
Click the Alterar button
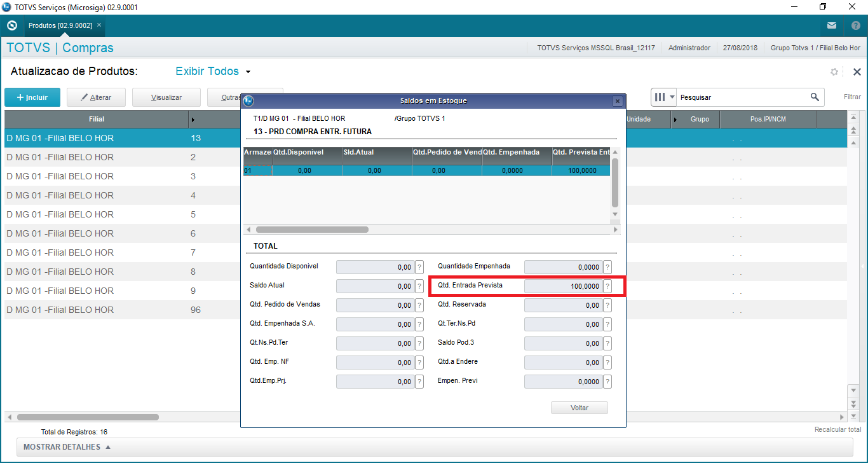(96, 97)
